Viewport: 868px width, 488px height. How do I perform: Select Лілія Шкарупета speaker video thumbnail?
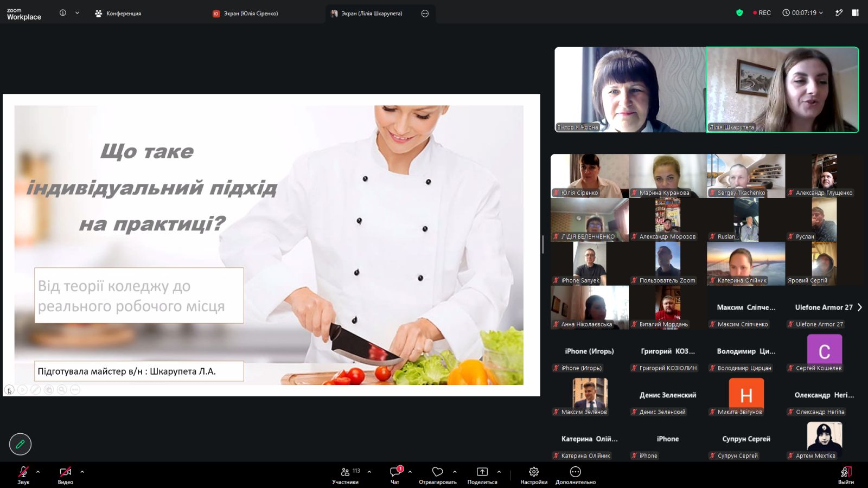(782, 89)
